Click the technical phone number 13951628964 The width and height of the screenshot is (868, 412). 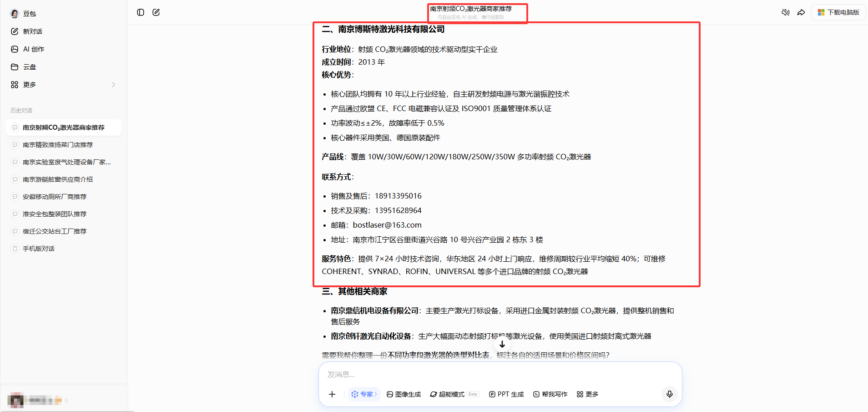coord(398,211)
